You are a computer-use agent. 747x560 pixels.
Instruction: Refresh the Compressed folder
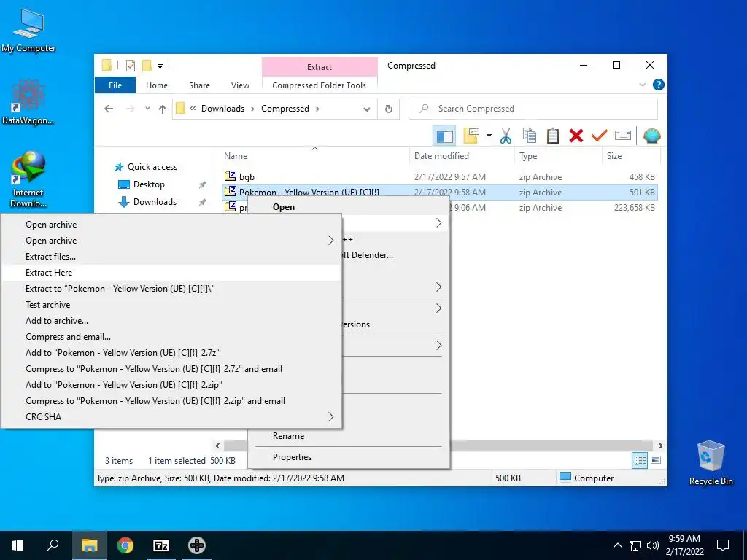(x=389, y=109)
